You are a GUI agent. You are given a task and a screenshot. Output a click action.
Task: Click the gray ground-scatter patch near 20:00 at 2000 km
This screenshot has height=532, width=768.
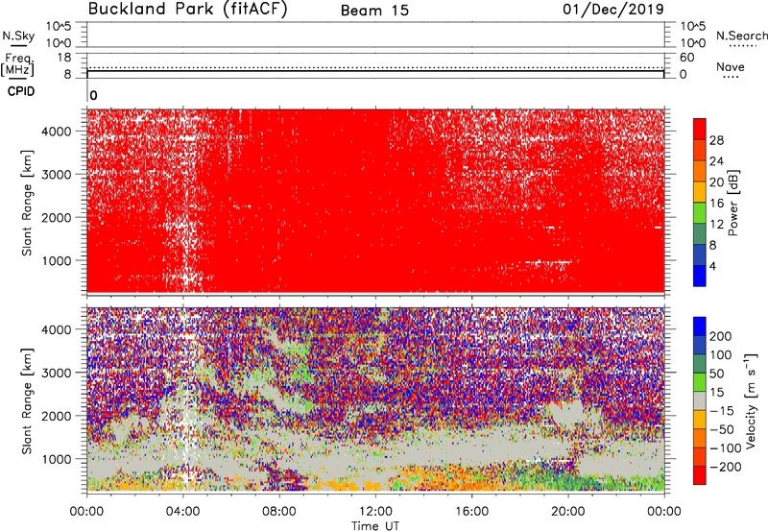(568, 413)
